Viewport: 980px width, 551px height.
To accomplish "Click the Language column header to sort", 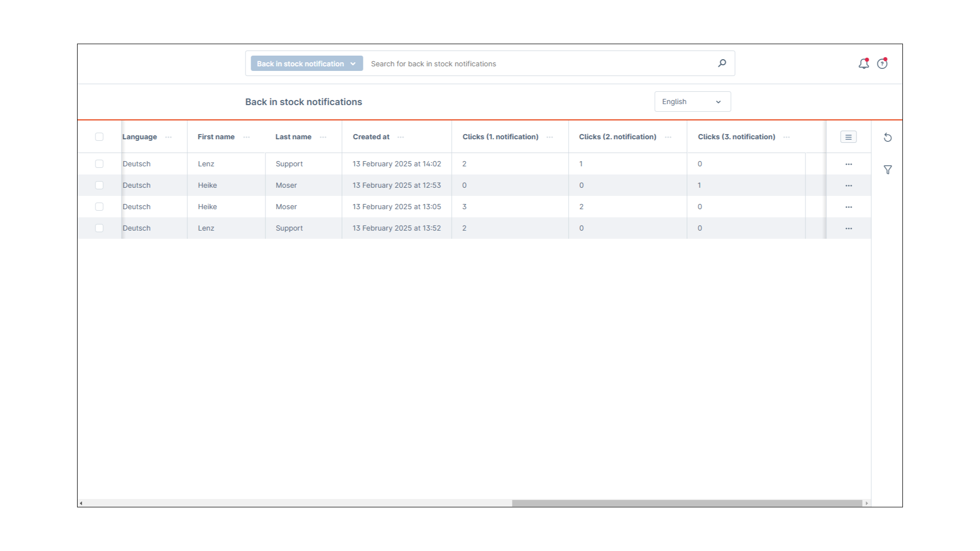I will [x=139, y=136].
